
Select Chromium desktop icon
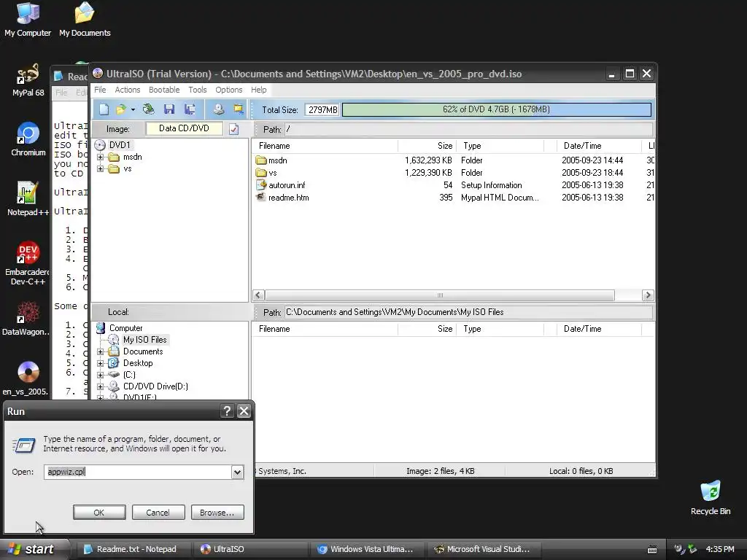(x=28, y=139)
